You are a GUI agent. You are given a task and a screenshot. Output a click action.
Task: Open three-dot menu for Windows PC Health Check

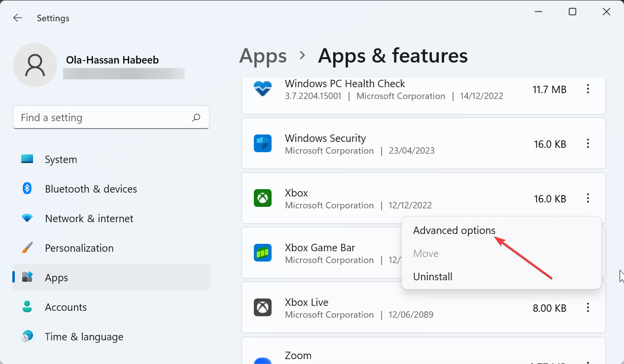coord(588,89)
